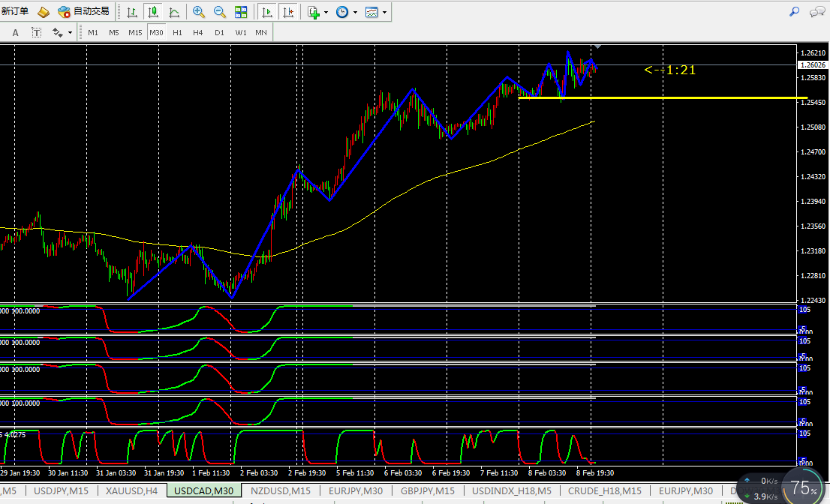Viewport: 830px width, 504px height.
Task: Click the periodicity clock icon
Action: [342, 12]
